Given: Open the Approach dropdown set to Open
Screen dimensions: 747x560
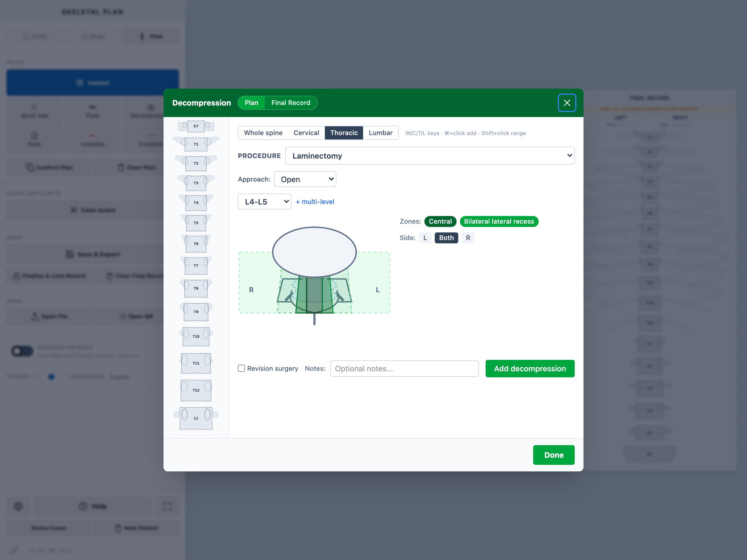Looking at the screenshot, I should tap(305, 179).
